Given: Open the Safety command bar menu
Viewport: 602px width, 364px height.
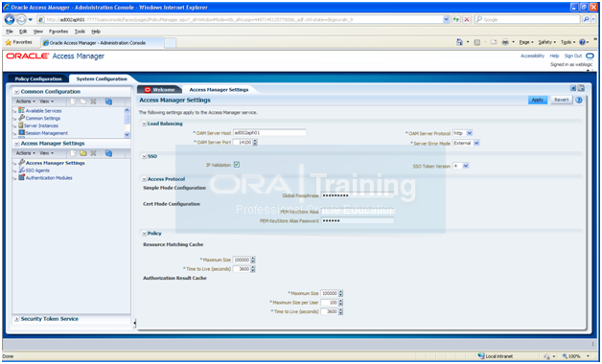Looking at the screenshot, I should click(546, 42).
